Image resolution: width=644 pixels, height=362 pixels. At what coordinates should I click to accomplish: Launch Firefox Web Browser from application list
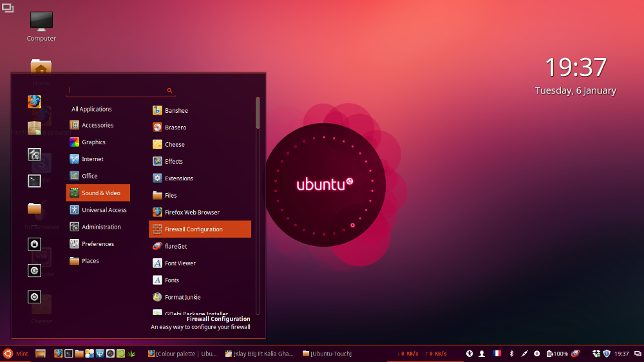click(x=200, y=213)
